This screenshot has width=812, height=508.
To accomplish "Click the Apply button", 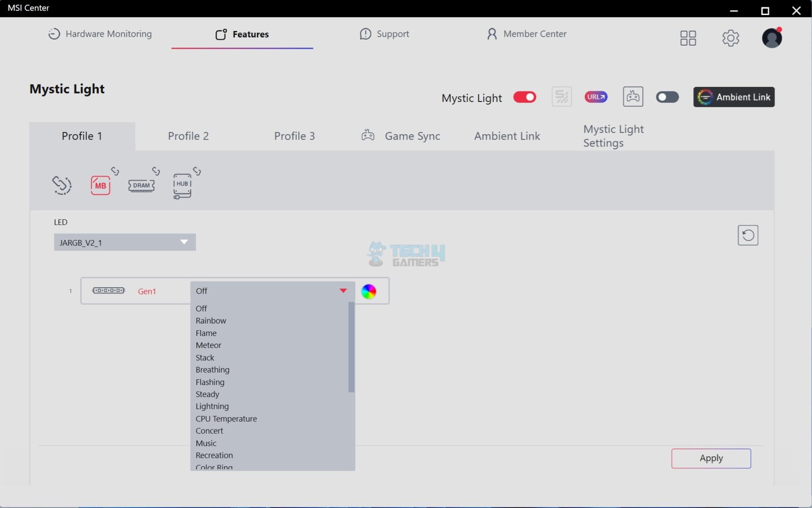I will [711, 458].
